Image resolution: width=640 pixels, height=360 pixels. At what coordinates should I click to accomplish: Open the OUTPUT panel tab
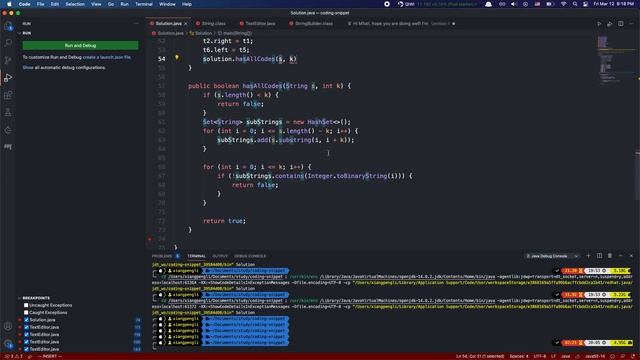(220, 256)
